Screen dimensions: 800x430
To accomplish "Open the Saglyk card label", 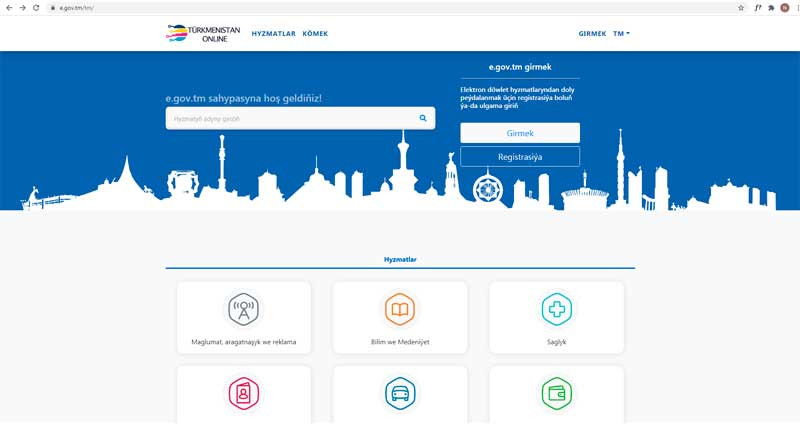I will [x=557, y=342].
